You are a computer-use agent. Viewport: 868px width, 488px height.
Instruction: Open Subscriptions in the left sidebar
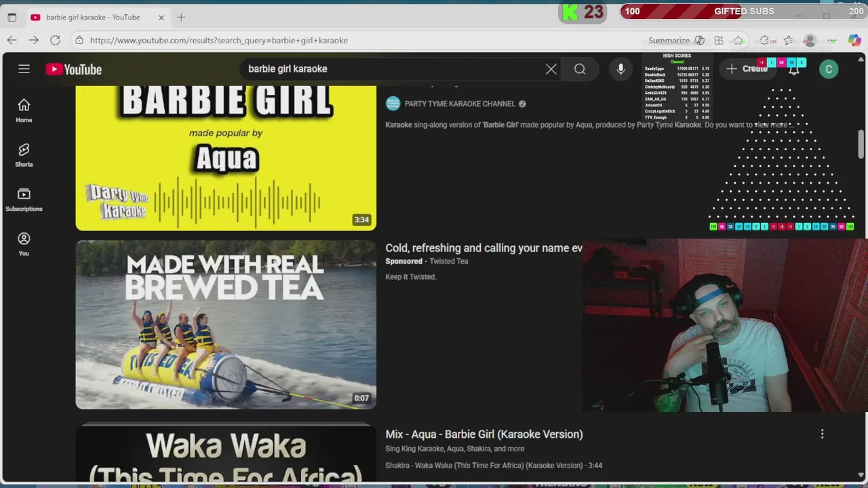[x=24, y=200]
